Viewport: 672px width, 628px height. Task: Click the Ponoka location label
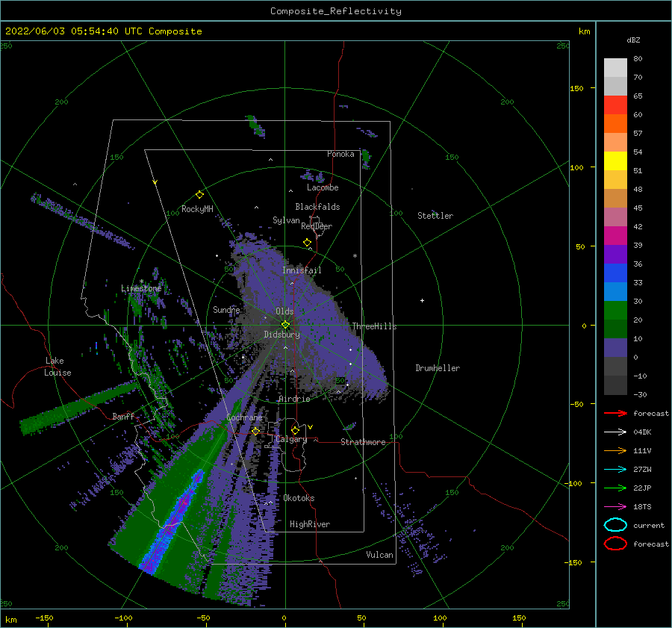coord(340,154)
